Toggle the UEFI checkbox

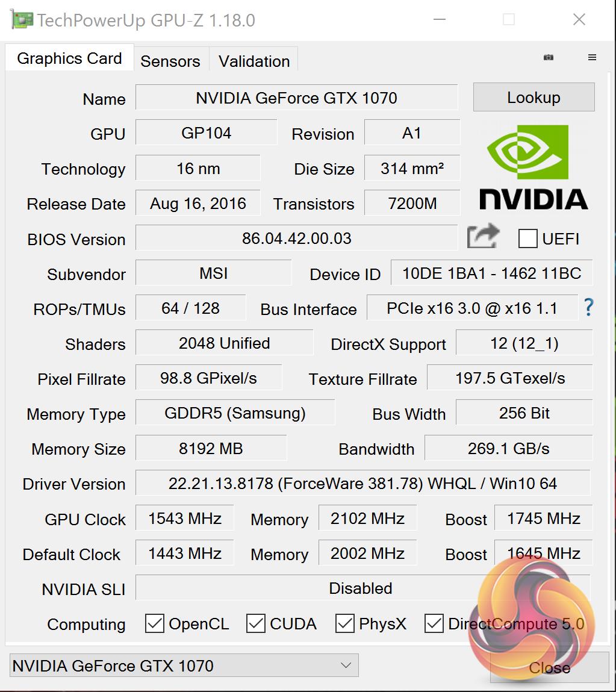pyautogui.click(x=527, y=238)
